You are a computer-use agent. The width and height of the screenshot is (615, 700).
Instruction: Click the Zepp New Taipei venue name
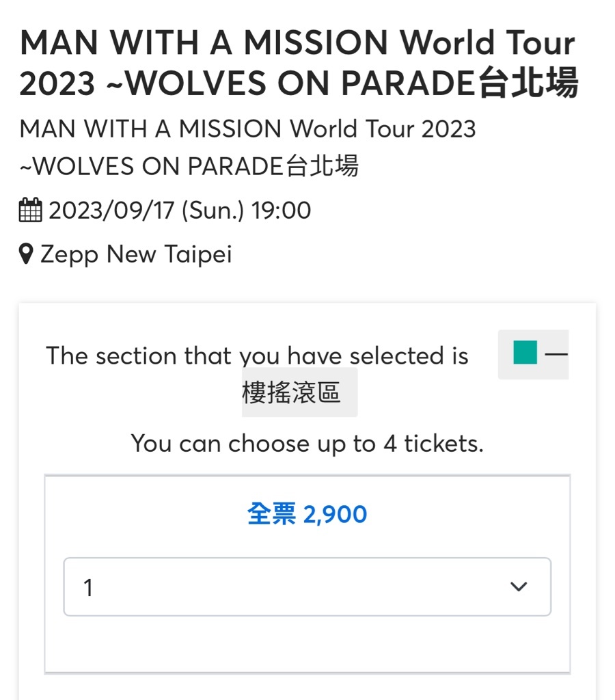coord(136,255)
